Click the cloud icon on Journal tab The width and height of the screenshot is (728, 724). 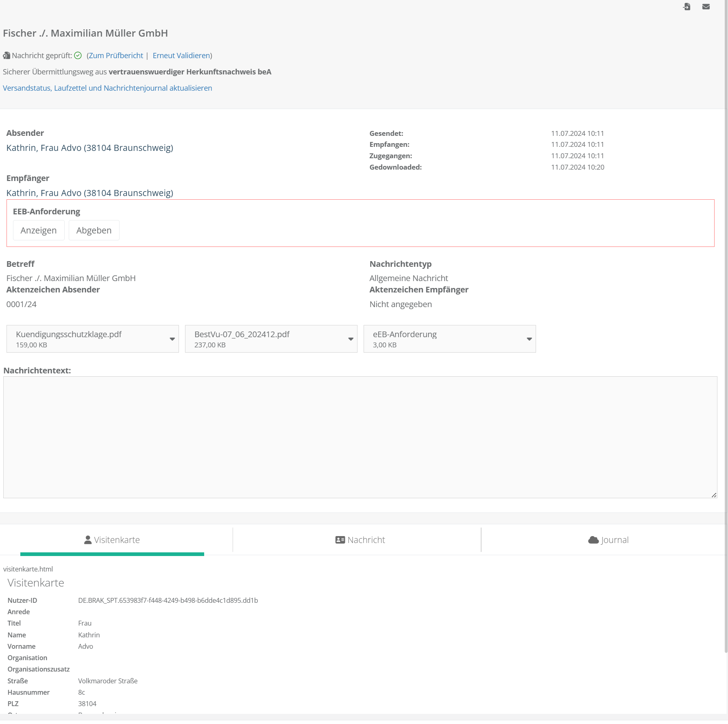click(593, 540)
